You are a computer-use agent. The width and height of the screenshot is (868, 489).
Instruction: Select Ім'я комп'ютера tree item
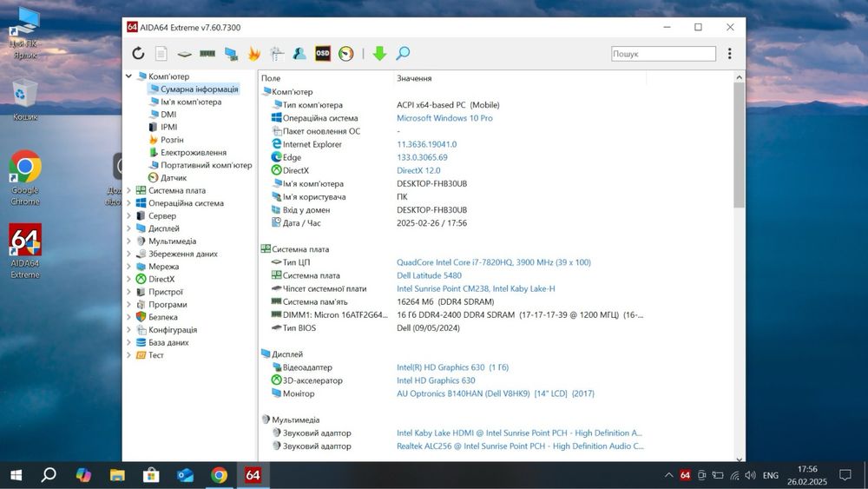191,102
